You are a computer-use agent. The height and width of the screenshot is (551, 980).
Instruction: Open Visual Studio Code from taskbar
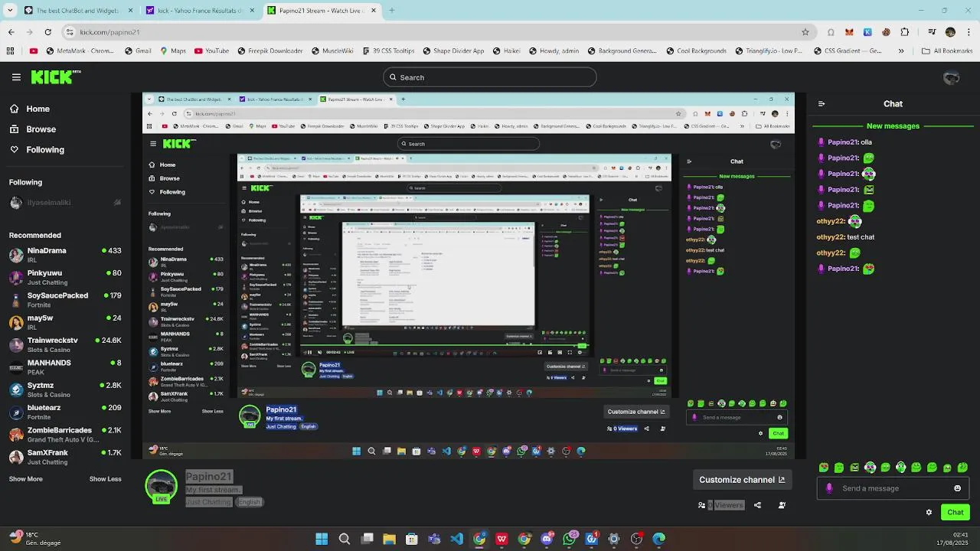[x=456, y=539]
